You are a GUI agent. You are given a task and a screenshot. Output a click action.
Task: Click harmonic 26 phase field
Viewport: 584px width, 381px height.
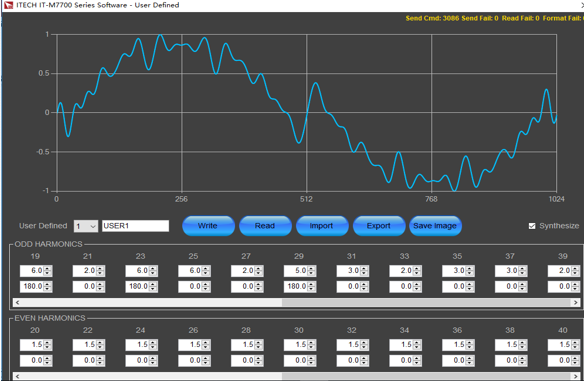pyautogui.click(x=190, y=361)
